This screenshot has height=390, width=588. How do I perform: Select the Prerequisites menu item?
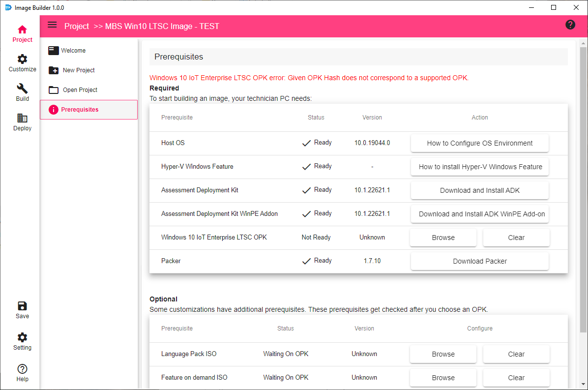coord(88,110)
